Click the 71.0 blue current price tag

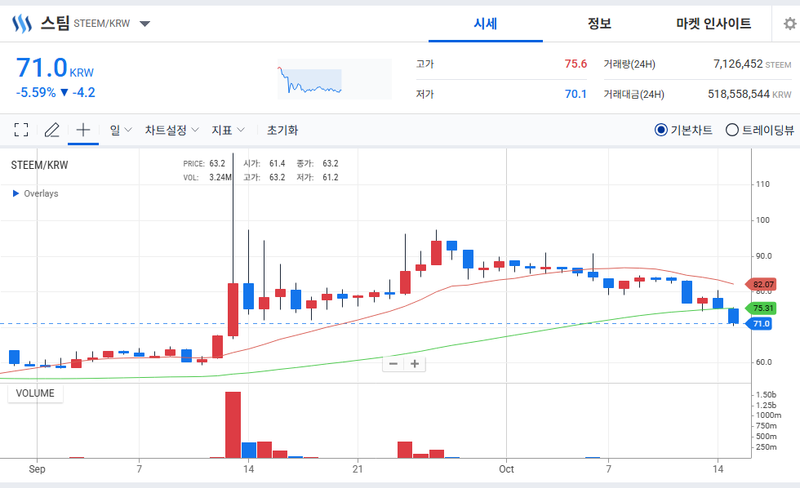click(x=760, y=324)
